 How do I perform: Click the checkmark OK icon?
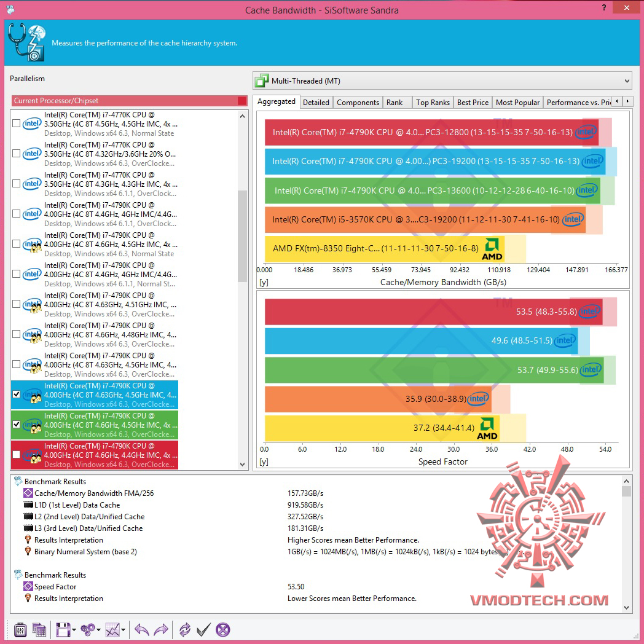[x=204, y=629]
